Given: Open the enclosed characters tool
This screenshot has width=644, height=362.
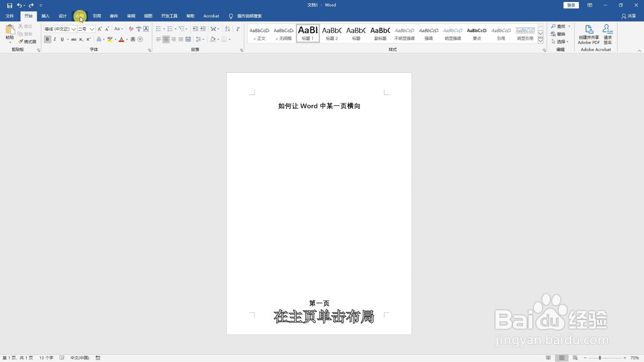Looking at the screenshot, I should coord(140,39).
